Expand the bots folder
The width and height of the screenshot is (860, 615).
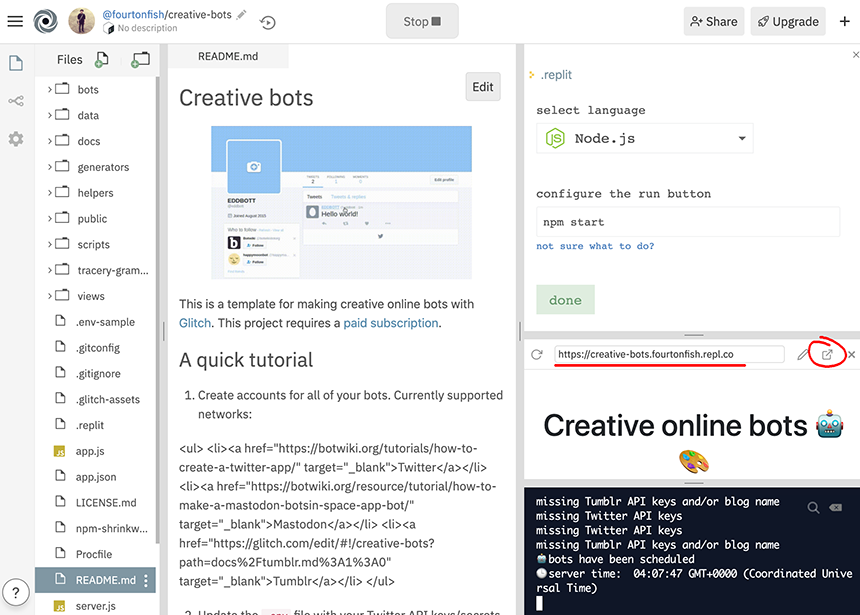[49, 89]
